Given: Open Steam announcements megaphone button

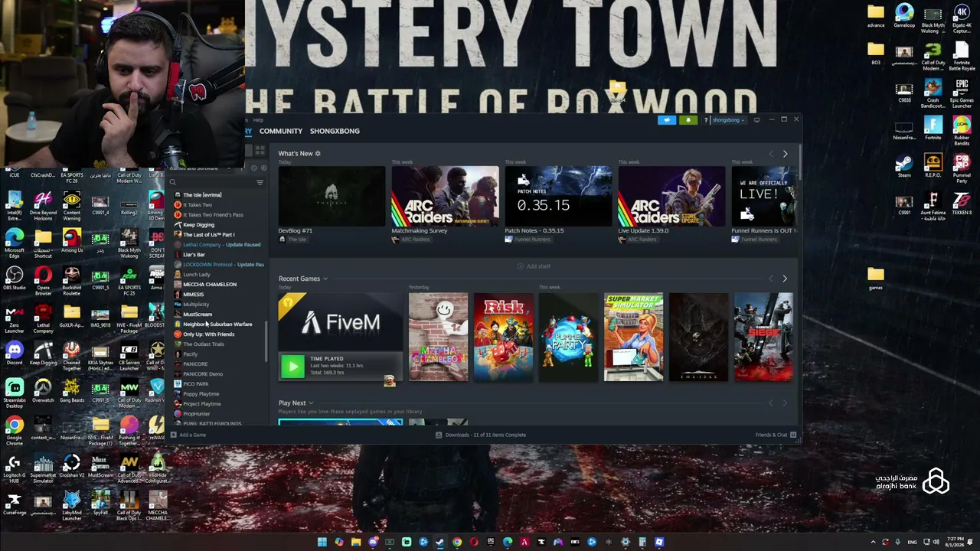Looking at the screenshot, I should point(667,120).
